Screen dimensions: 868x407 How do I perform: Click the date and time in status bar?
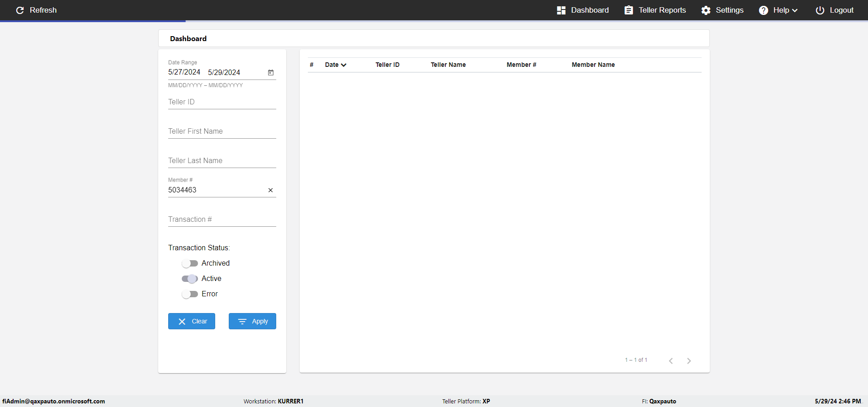click(838, 401)
